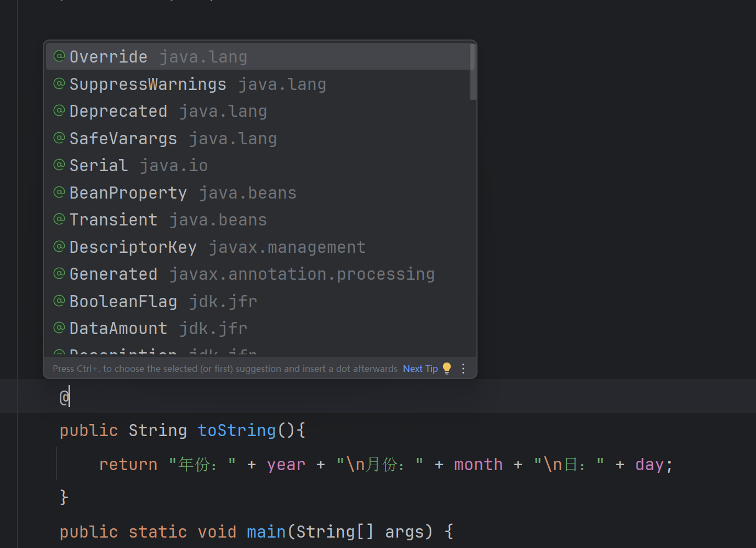The height and width of the screenshot is (548, 756).
Task: Click the tip text about Ctrl+. shortcut
Action: pos(225,369)
